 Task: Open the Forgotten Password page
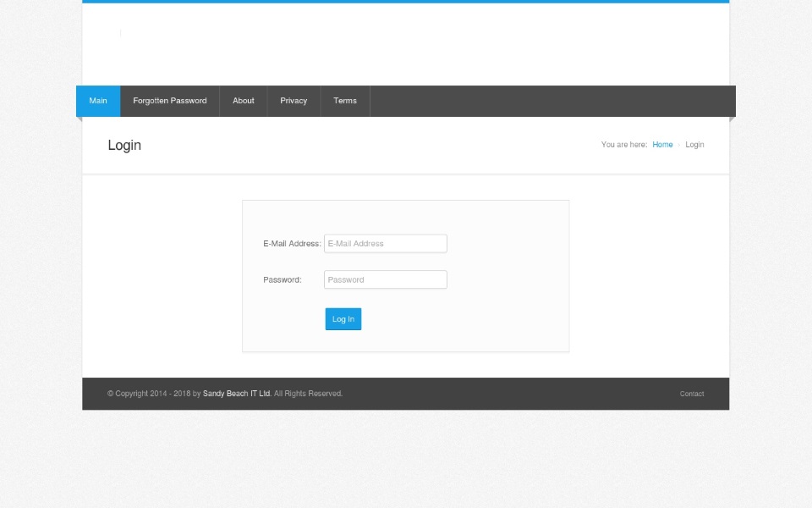(x=169, y=101)
